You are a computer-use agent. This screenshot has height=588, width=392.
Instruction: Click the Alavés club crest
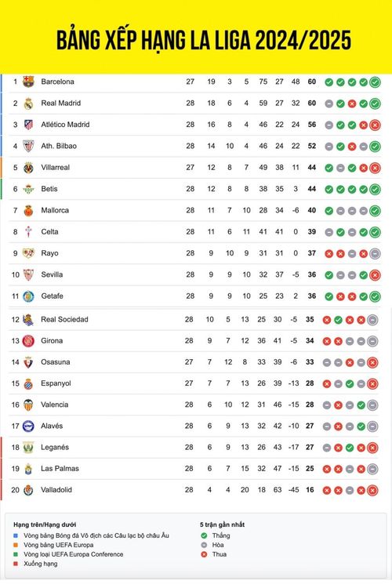click(x=28, y=426)
